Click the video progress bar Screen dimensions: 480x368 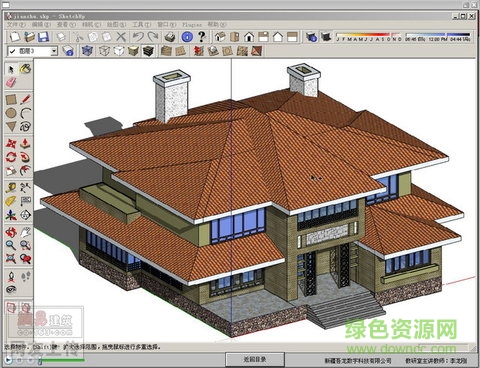pos(62,360)
